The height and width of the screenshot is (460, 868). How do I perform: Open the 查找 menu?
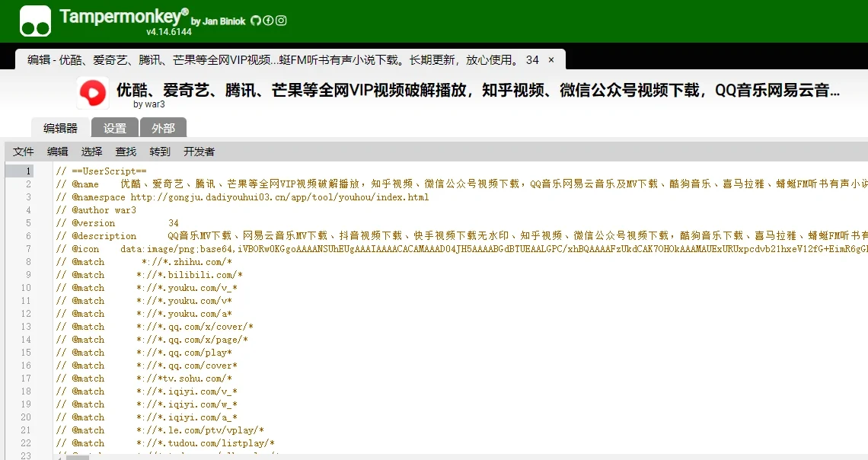125,152
